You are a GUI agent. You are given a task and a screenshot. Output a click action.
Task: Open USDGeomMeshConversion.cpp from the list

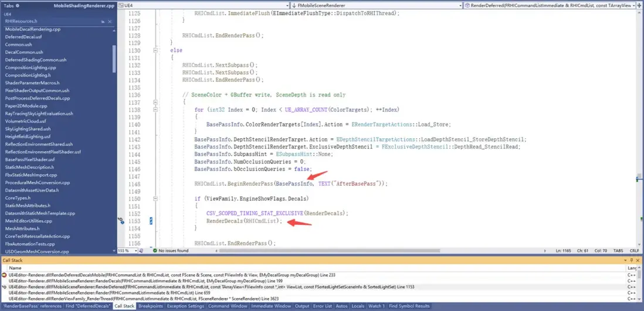tap(37, 251)
